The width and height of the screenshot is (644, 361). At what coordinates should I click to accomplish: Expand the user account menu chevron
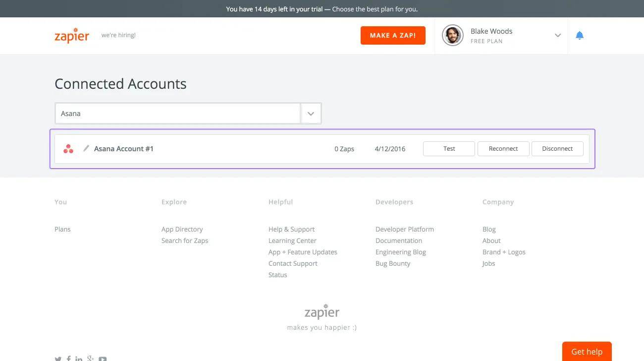pos(558,36)
